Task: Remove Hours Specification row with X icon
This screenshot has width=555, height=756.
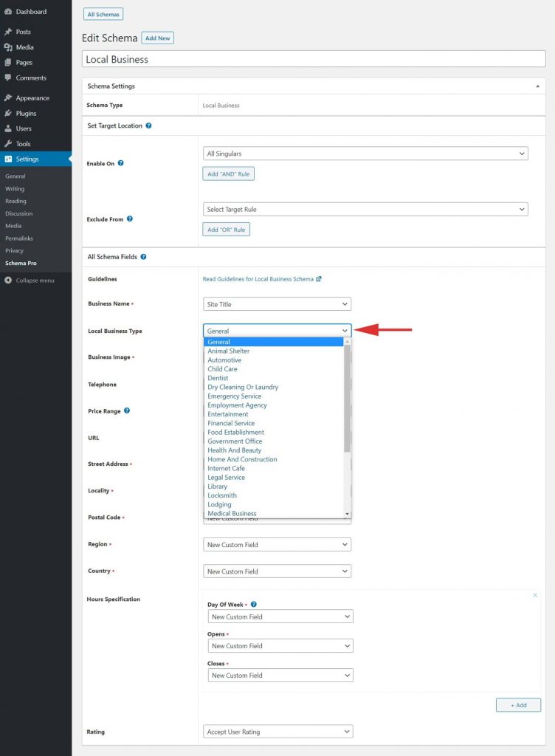Action: point(535,595)
